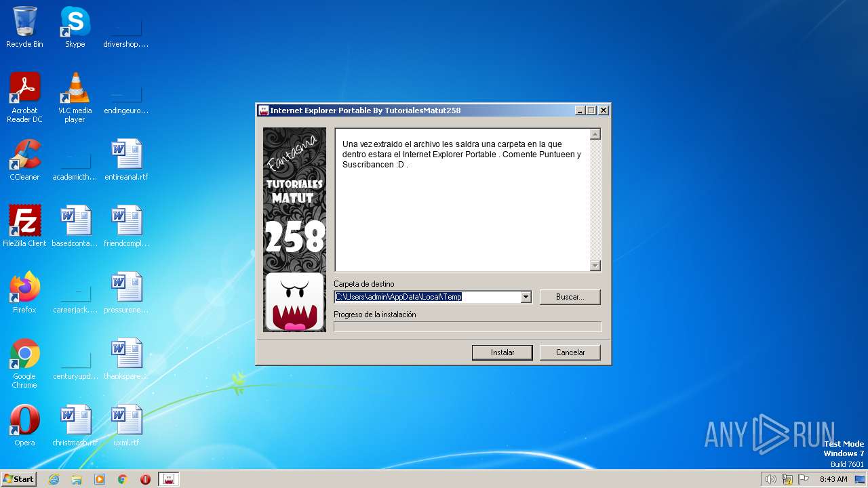Screen dimensions: 868x488
Task: Open Chrome from the taskbar
Action: 123,479
